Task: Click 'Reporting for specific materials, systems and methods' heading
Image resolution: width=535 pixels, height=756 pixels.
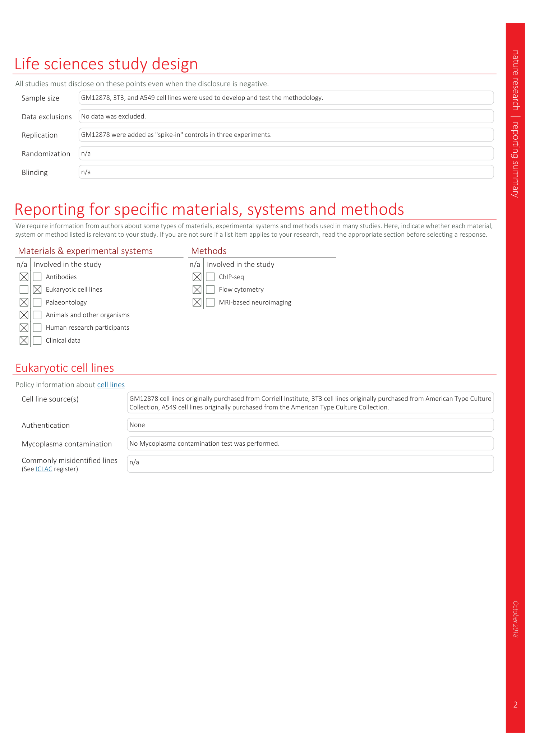Action: click(209, 209)
